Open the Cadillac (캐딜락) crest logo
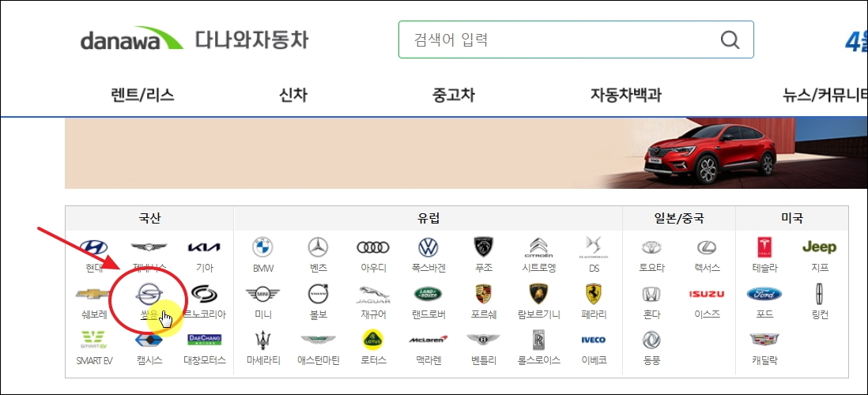Screen dimensions: 868x395 coord(764,340)
